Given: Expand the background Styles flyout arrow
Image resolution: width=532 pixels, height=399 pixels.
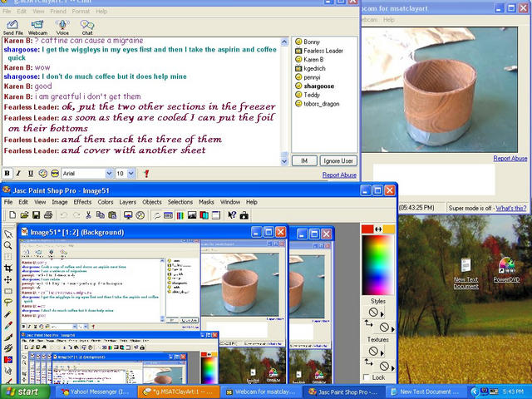Looking at the screenshot, I should 393,329.
